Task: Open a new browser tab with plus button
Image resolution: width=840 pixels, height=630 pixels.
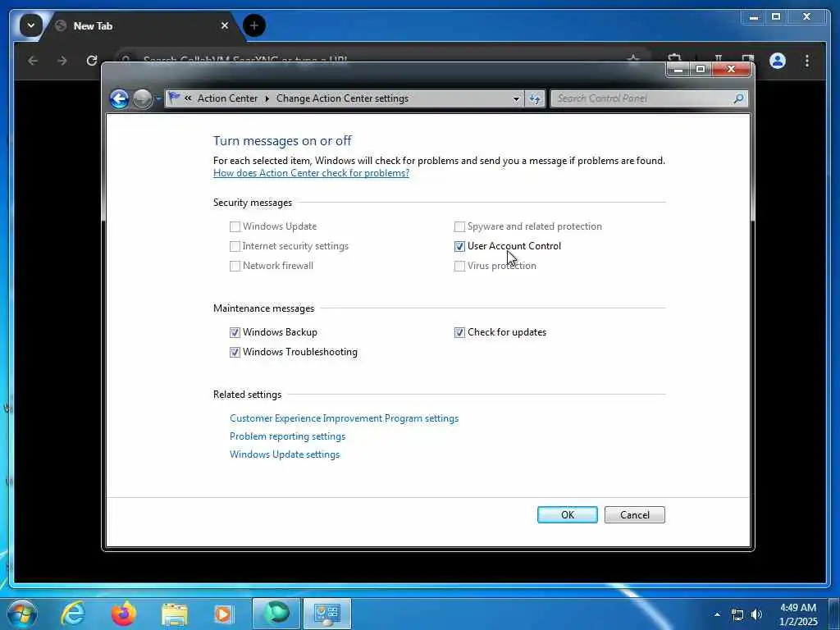Action: [254, 25]
